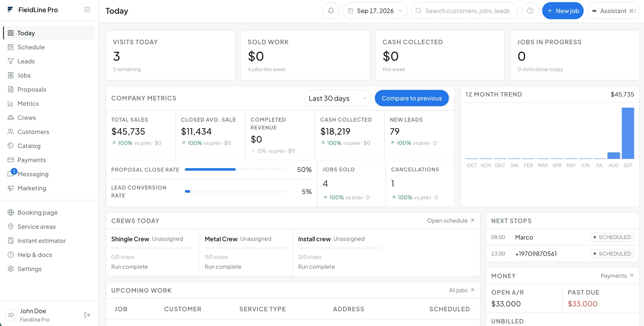Click the Jobs In Progress card
This screenshot has height=326, width=644.
click(575, 55)
